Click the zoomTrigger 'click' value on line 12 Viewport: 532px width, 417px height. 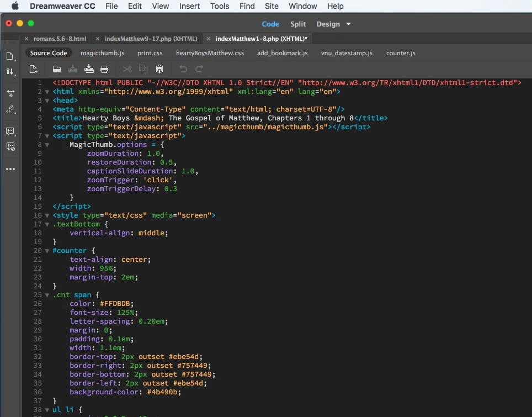pyautogui.click(x=158, y=180)
